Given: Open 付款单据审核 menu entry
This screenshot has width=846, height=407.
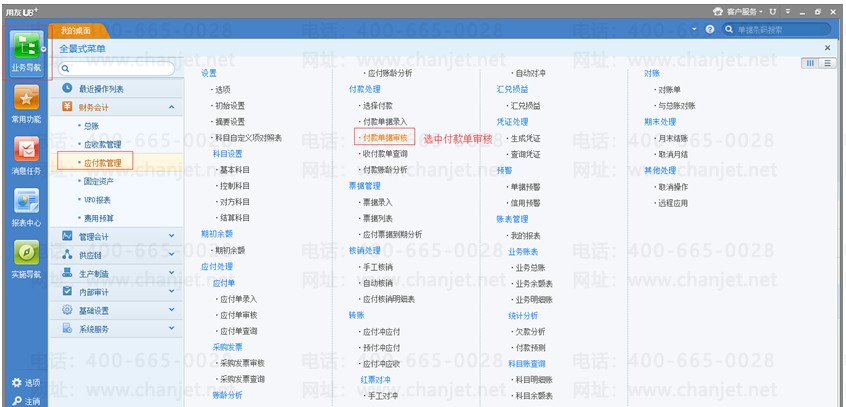Looking at the screenshot, I should point(385,138).
